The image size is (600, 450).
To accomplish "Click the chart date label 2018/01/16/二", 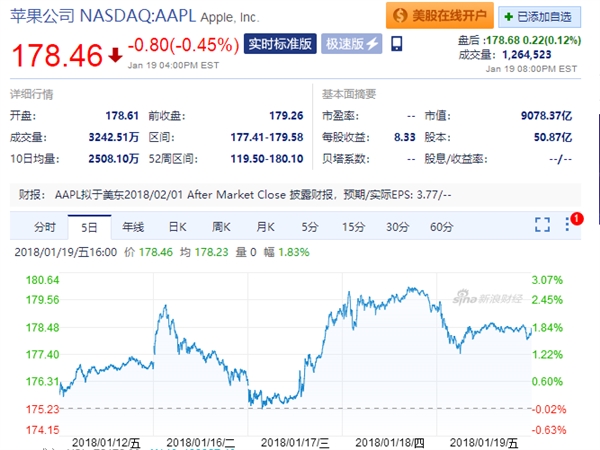I will pos(201,443).
